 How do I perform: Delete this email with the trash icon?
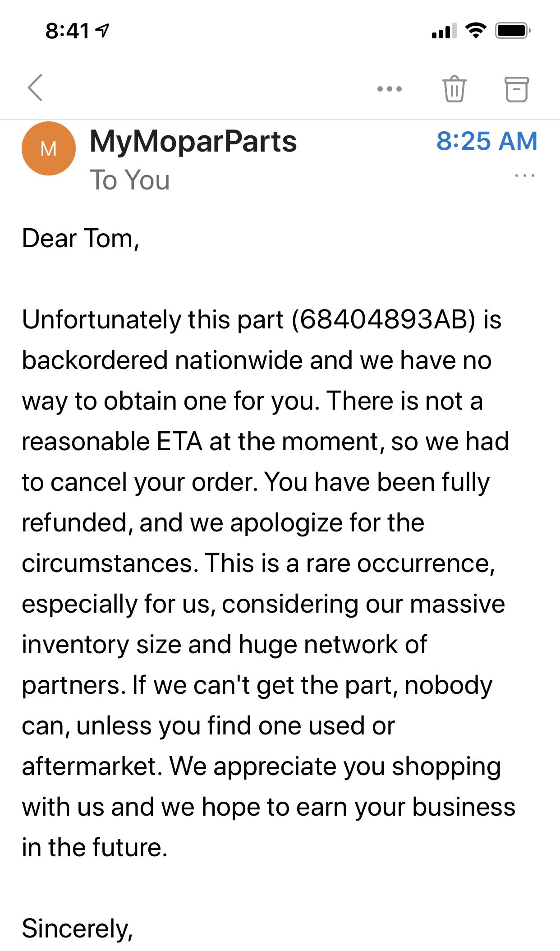pyautogui.click(x=454, y=88)
